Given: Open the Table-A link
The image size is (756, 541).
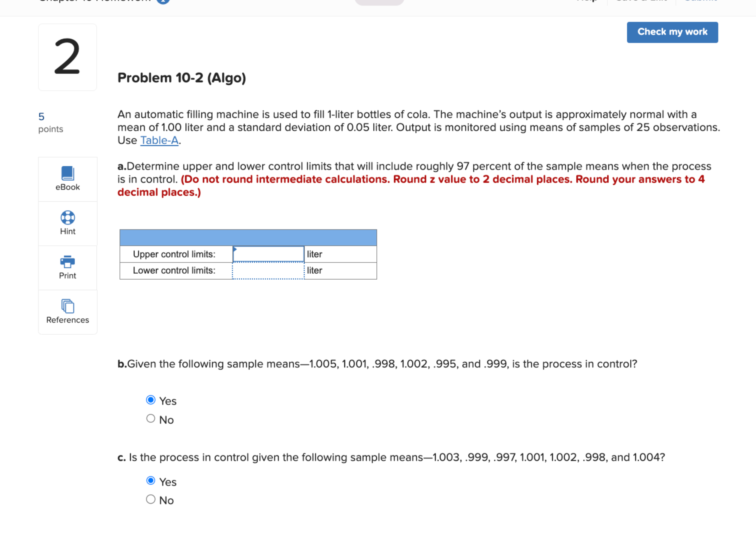Looking at the screenshot, I should (159, 140).
